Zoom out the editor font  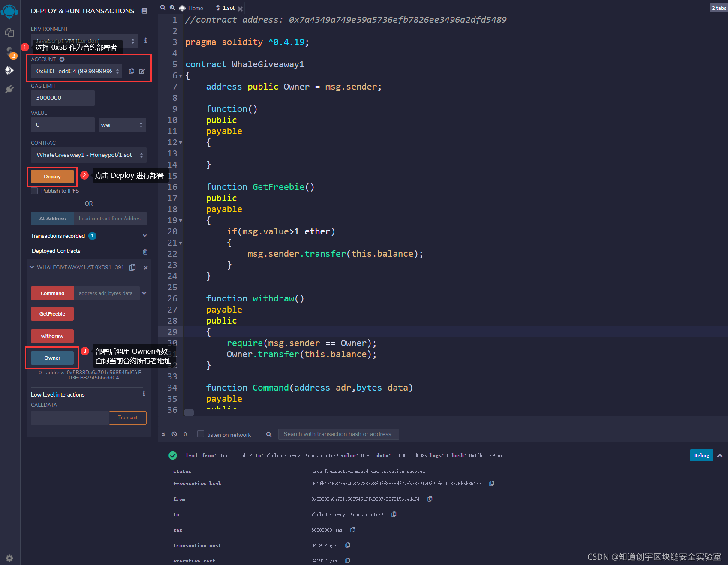point(163,8)
